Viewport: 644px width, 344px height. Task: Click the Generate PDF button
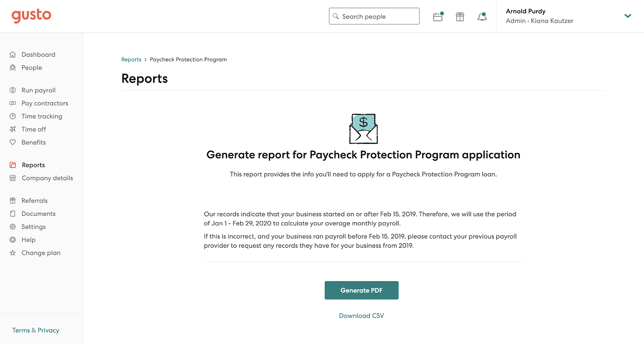[361, 290]
